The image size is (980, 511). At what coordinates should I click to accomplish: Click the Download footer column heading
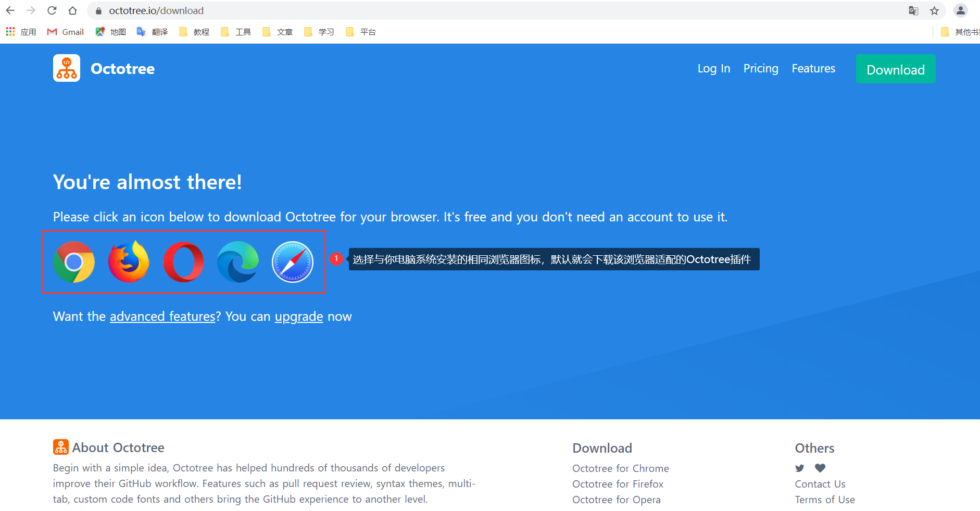coord(602,448)
